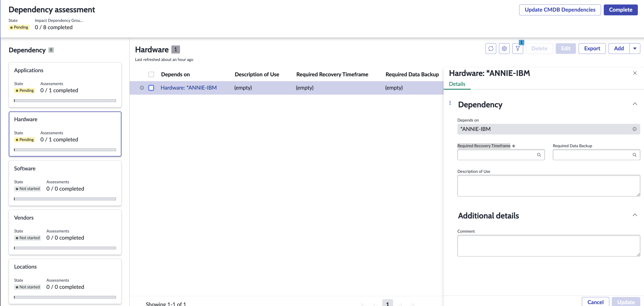Open Dependency section vertical dots menu
The image size is (644, 306).
(x=450, y=103)
